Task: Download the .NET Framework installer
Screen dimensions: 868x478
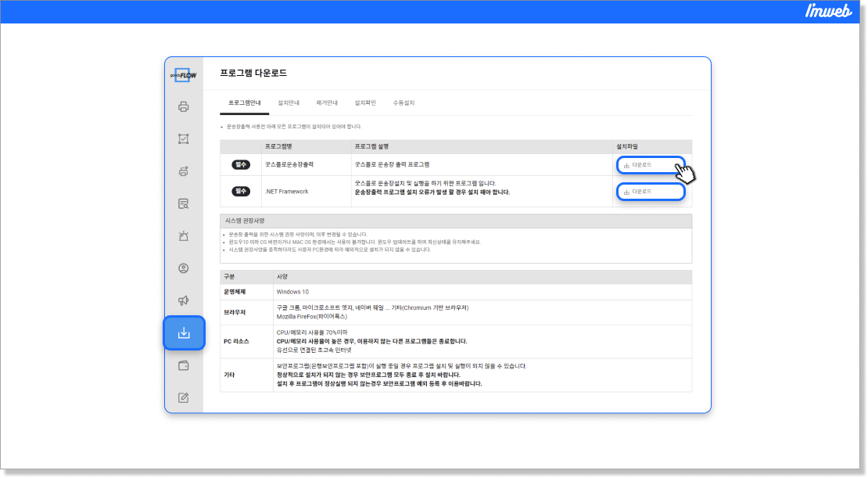Action: [x=651, y=192]
